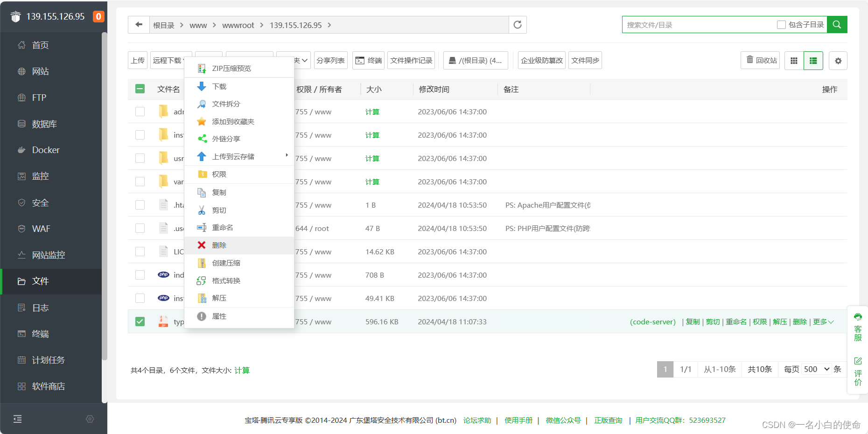
Task: Choose create archive in context menu
Action: [239, 263]
